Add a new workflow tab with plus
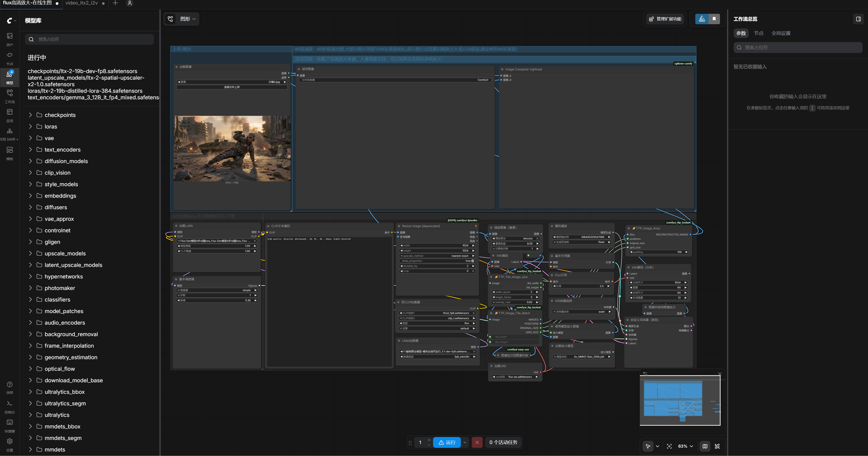This screenshot has width=868, height=456. click(115, 3)
